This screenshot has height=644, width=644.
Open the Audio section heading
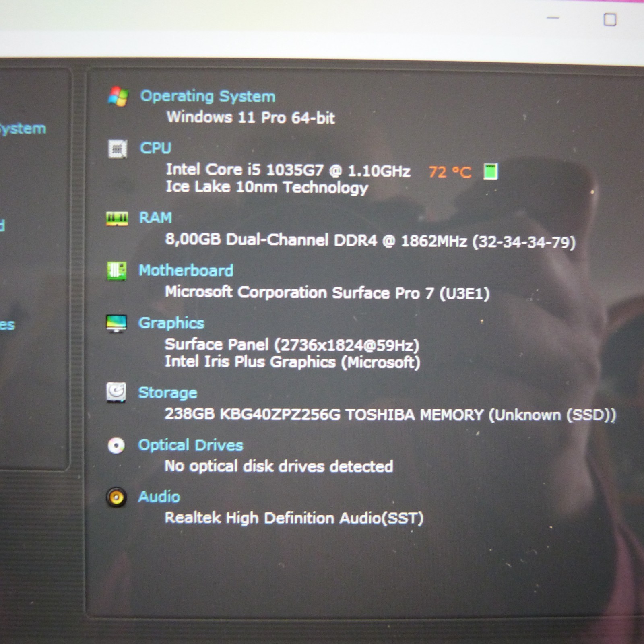click(x=159, y=497)
